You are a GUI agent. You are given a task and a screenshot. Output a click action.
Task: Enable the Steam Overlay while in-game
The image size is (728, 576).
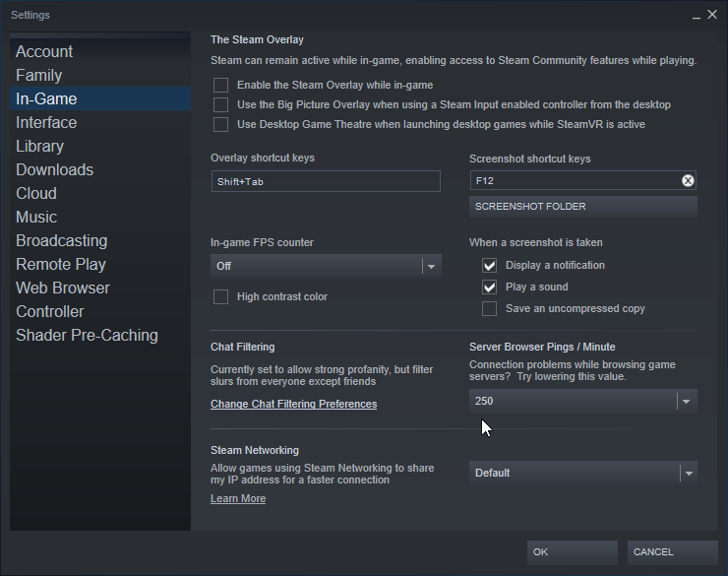point(221,86)
